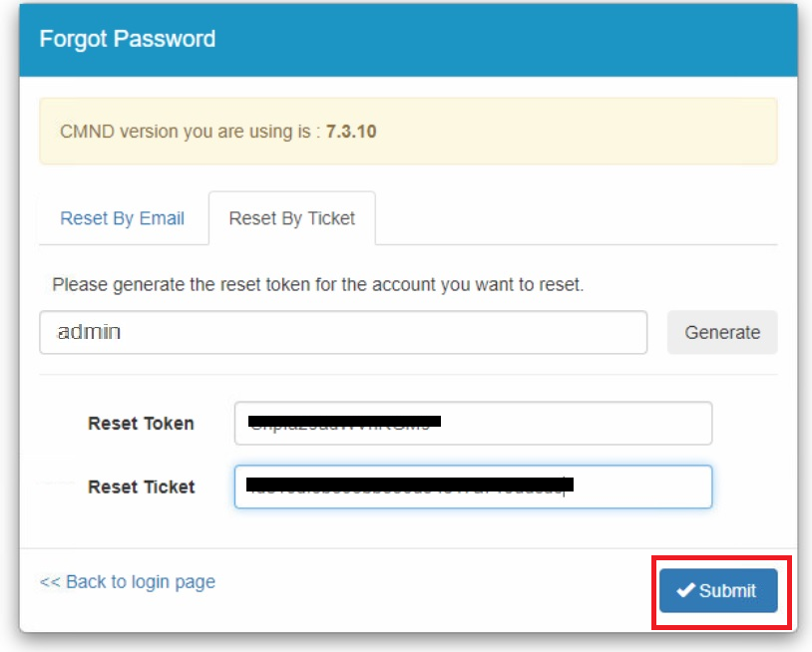Click the empty end of Reset Token field

(599, 423)
